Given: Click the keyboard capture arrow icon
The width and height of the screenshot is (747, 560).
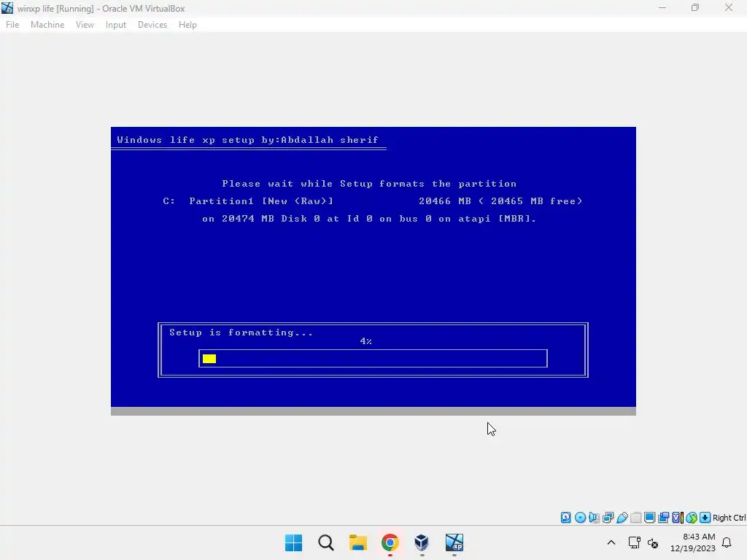Looking at the screenshot, I should pyautogui.click(x=705, y=518).
